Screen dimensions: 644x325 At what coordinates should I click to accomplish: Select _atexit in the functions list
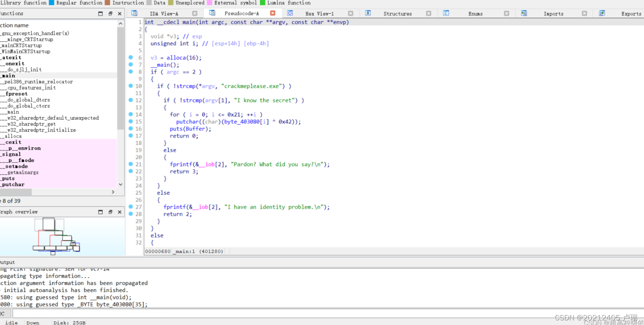point(58,58)
